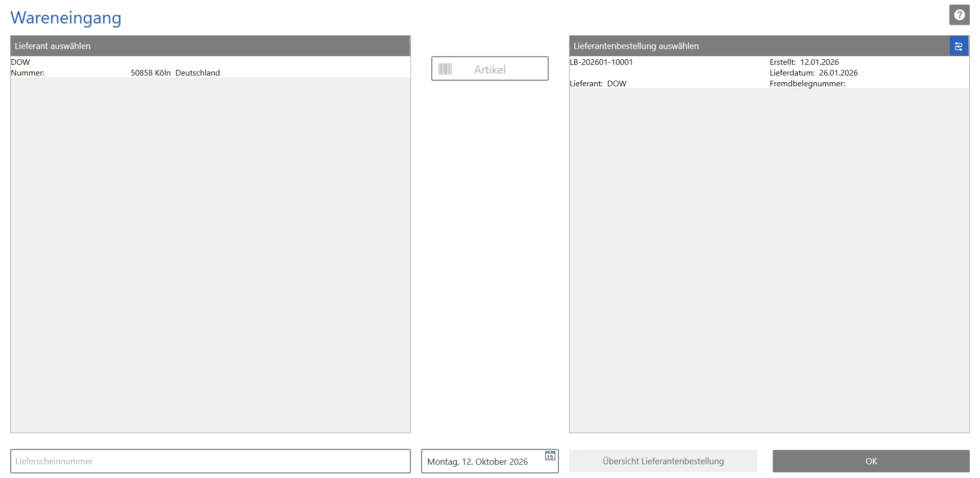The width and height of the screenshot is (980, 478).
Task: Click the Nummer: label in supplier row
Action: click(x=28, y=73)
